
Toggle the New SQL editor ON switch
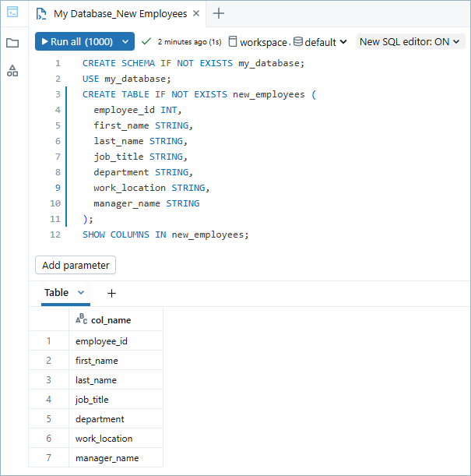click(409, 42)
